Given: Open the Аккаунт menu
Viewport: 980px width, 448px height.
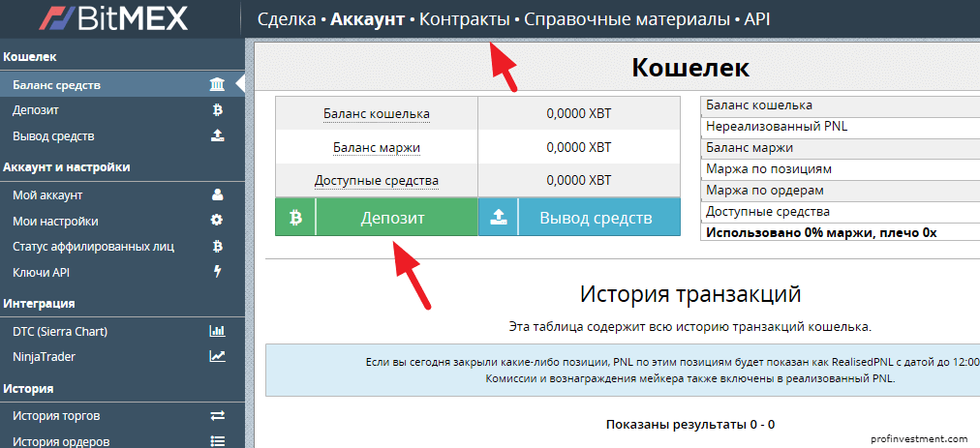Looking at the screenshot, I should pyautogui.click(x=368, y=19).
